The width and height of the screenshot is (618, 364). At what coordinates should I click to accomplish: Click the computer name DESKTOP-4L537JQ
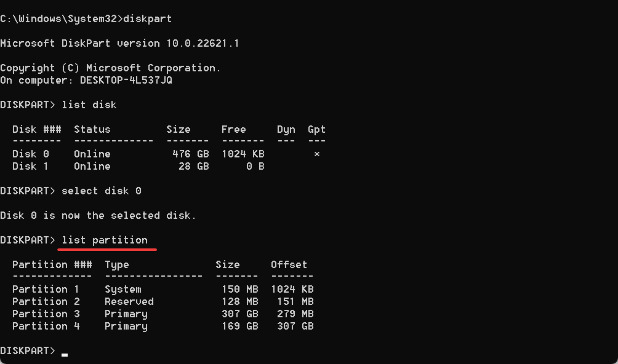pyautogui.click(x=126, y=81)
